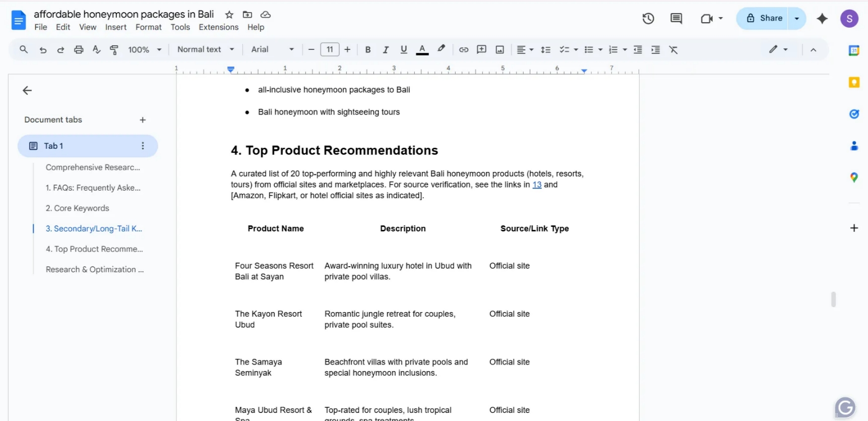Close the document tabs sidebar
This screenshot has width=868, height=421.
[x=27, y=90]
